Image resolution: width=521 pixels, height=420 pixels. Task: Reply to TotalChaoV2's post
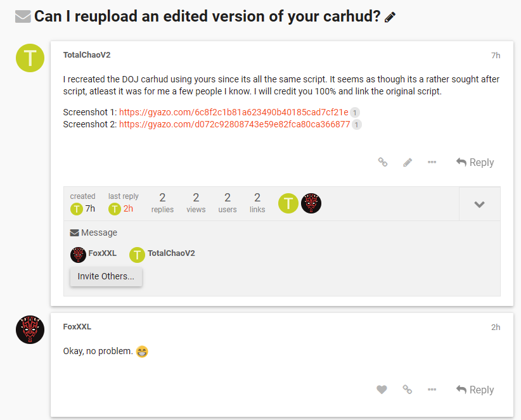475,162
